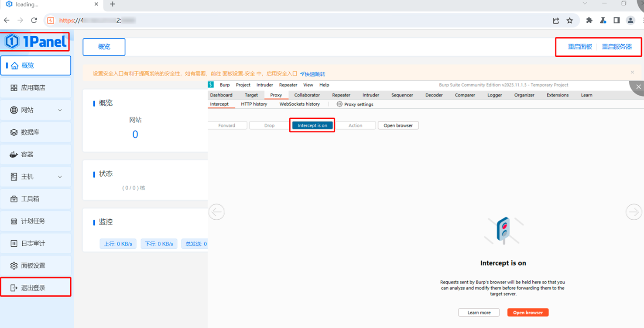Click the Learn more button
Viewport: 644px width, 328px height.
tap(479, 313)
